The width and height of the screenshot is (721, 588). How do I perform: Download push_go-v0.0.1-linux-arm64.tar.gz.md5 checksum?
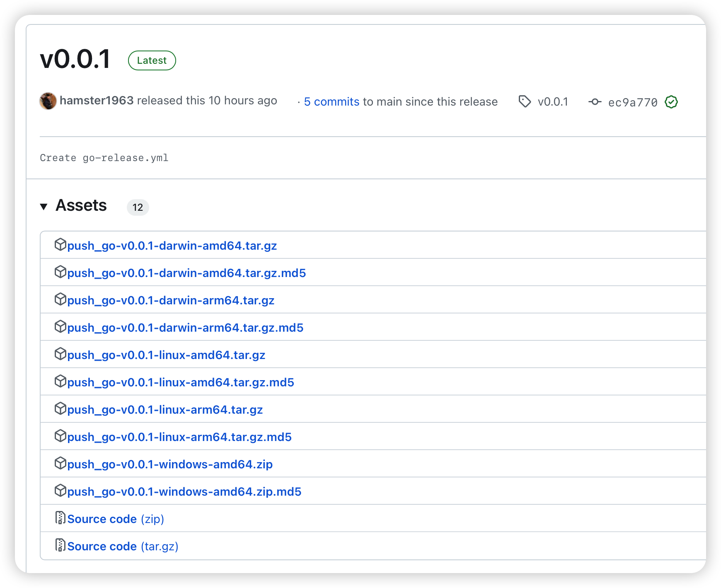[x=179, y=437]
